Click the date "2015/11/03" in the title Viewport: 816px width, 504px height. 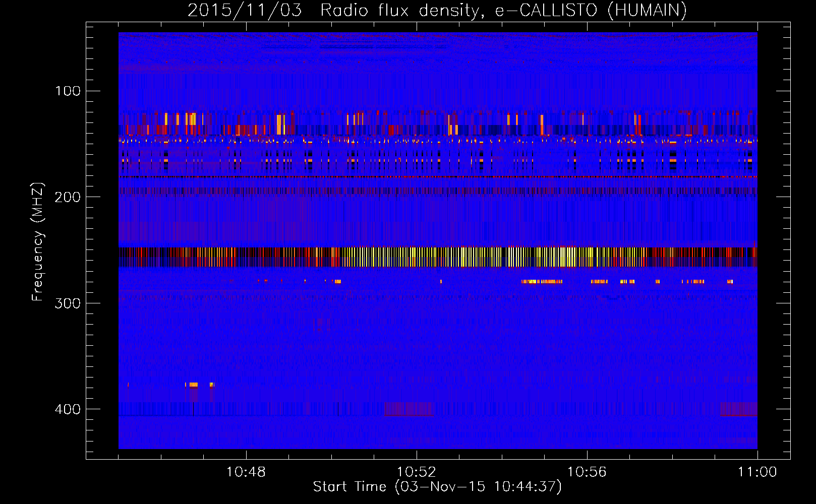pos(245,11)
